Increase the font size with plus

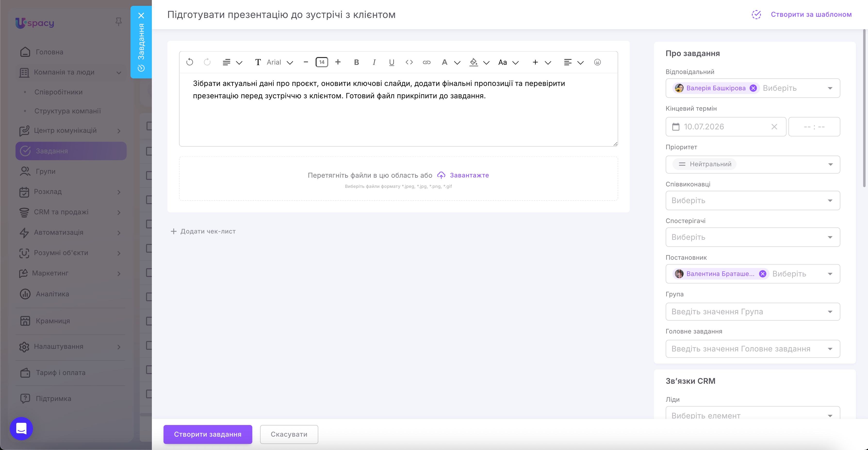[338, 62]
